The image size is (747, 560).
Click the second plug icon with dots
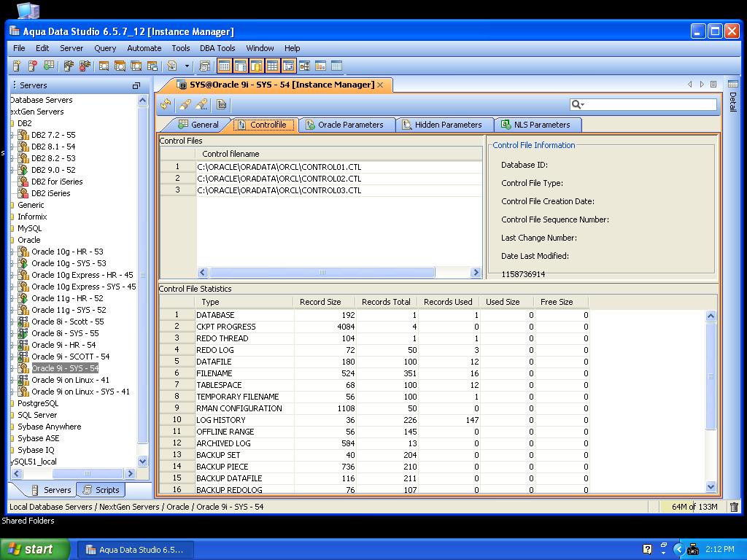(x=201, y=104)
